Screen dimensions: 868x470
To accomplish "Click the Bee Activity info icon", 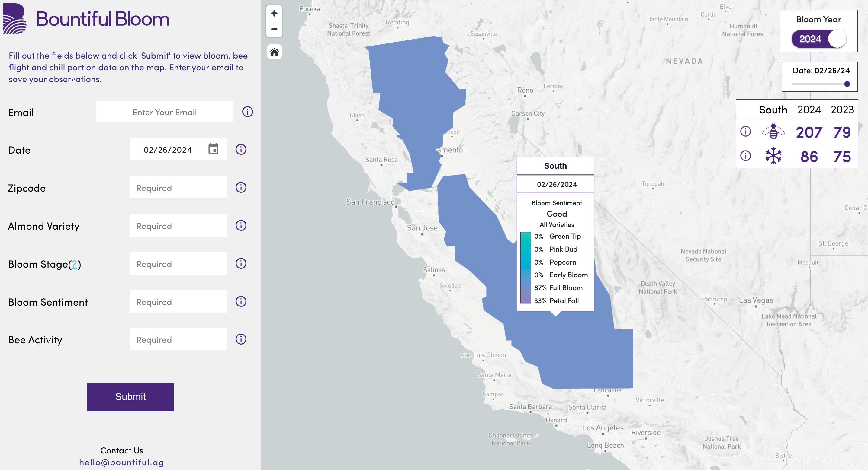I will click(241, 339).
